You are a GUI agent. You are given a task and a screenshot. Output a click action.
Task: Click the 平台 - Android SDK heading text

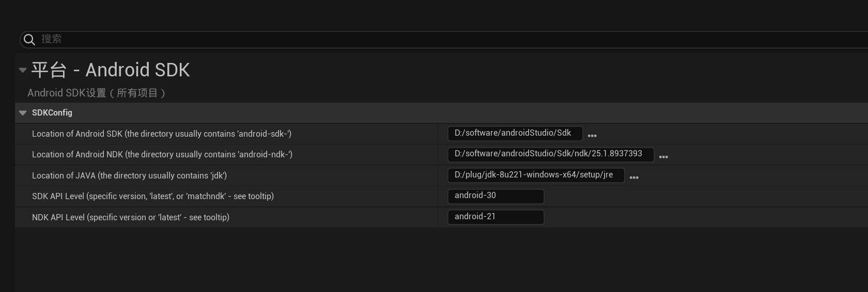(x=111, y=70)
